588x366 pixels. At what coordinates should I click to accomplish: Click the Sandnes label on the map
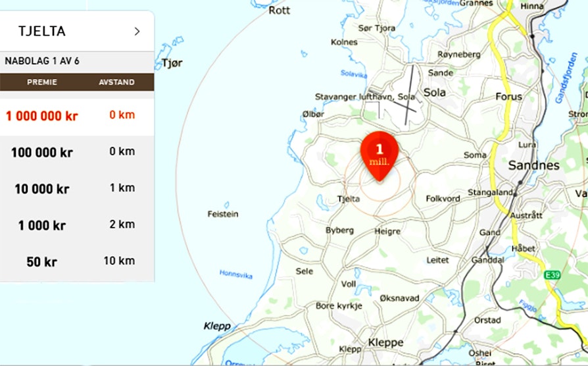tap(533, 165)
